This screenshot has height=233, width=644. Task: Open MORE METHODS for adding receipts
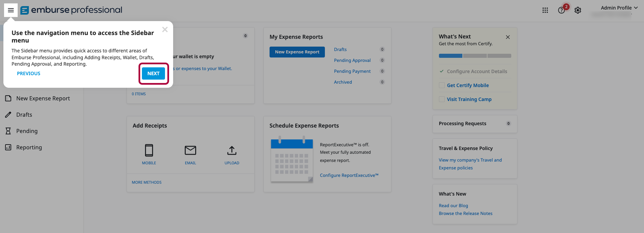(147, 182)
